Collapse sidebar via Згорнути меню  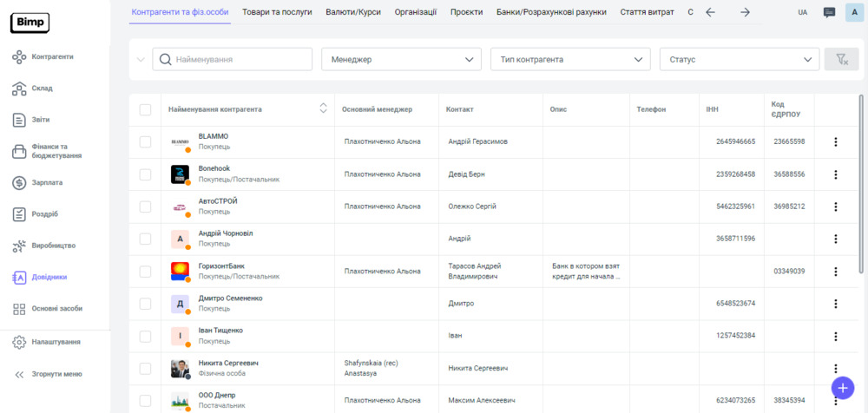[x=49, y=374]
